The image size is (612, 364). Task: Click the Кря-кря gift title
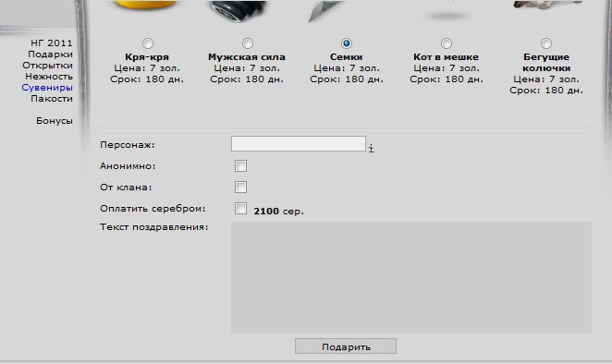tap(147, 57)
